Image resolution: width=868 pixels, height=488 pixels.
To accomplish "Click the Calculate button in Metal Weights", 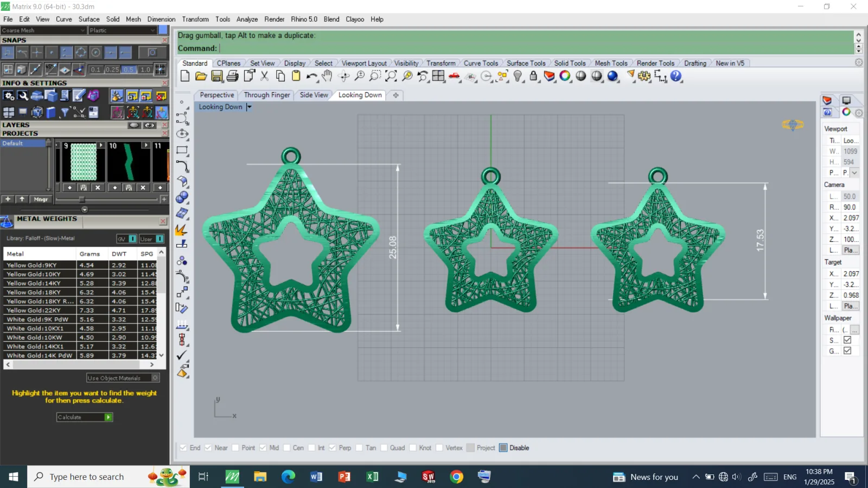I will click(x=85, y=417).
